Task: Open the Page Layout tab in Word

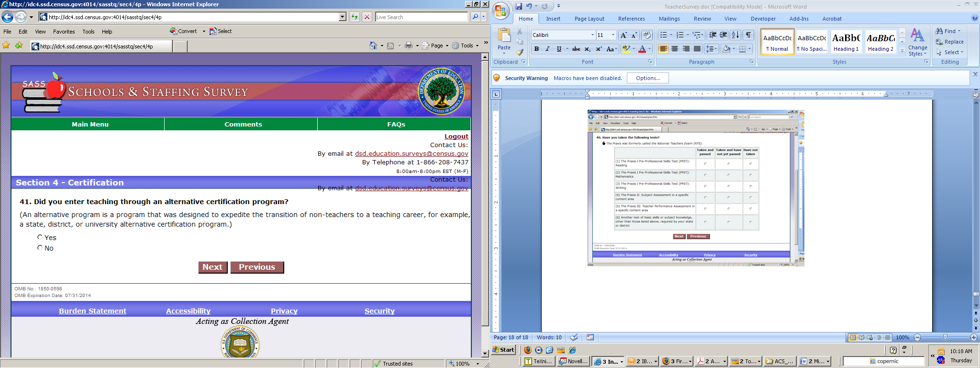Action: coord(589,19)
